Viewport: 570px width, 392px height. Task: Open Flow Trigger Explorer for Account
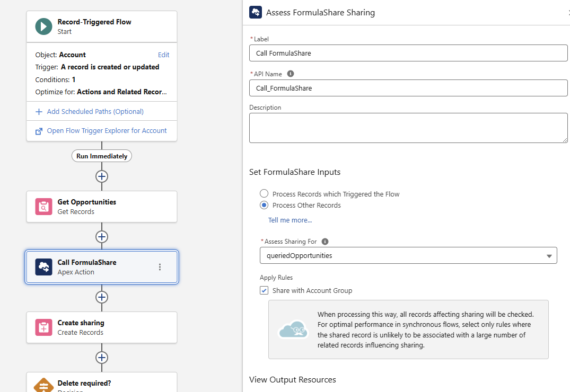click(106, 130)
